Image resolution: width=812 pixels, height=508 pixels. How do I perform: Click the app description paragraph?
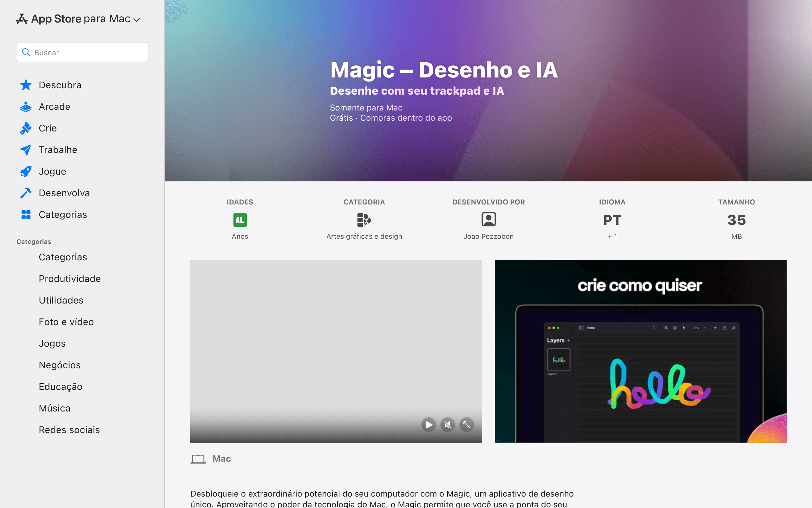click(382, 499)
